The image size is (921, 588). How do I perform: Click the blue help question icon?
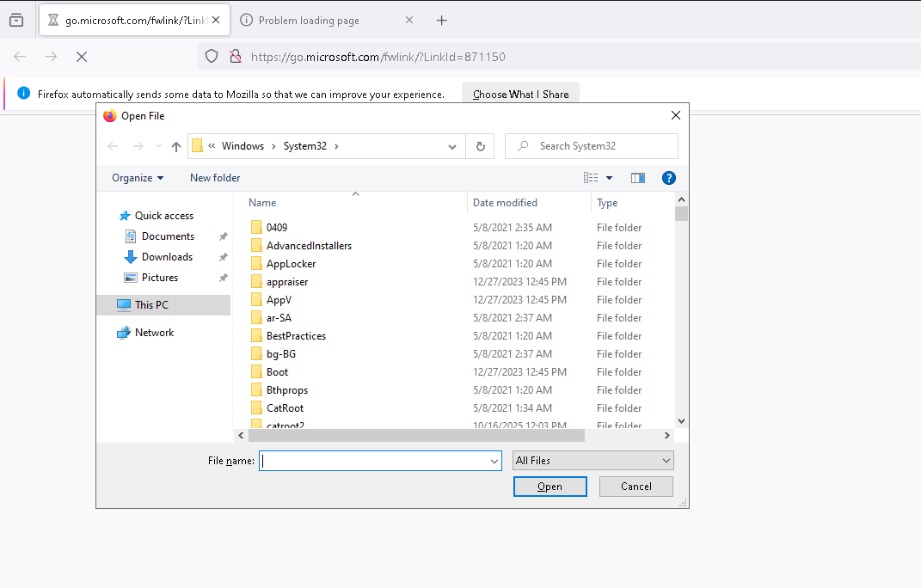click(668, 178)
